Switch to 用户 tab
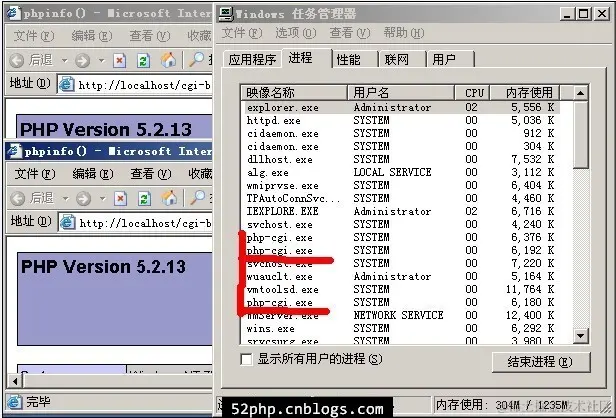Image resolution: width=616 pixels, height=418 pixels. coord(451,60)
